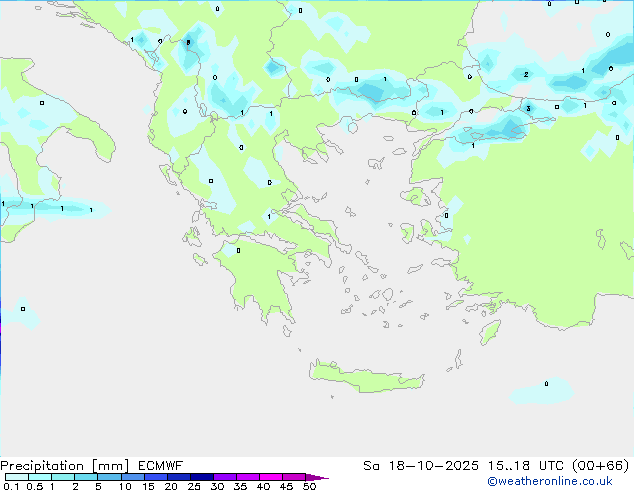The image size is (634, 490).
Task: Click the 'ECMWF' model label
Action: coord(161,466)
